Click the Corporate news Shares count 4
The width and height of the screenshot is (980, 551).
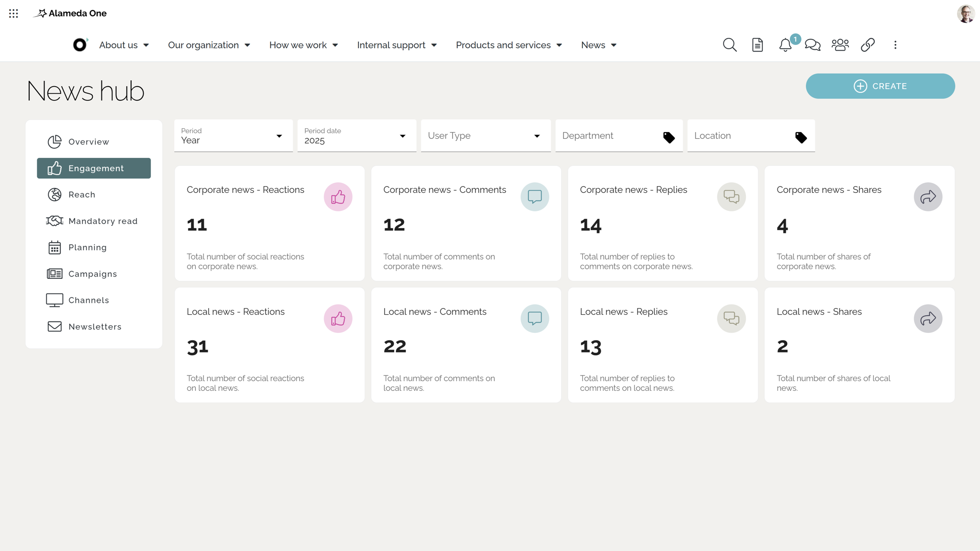coord(782,226)
